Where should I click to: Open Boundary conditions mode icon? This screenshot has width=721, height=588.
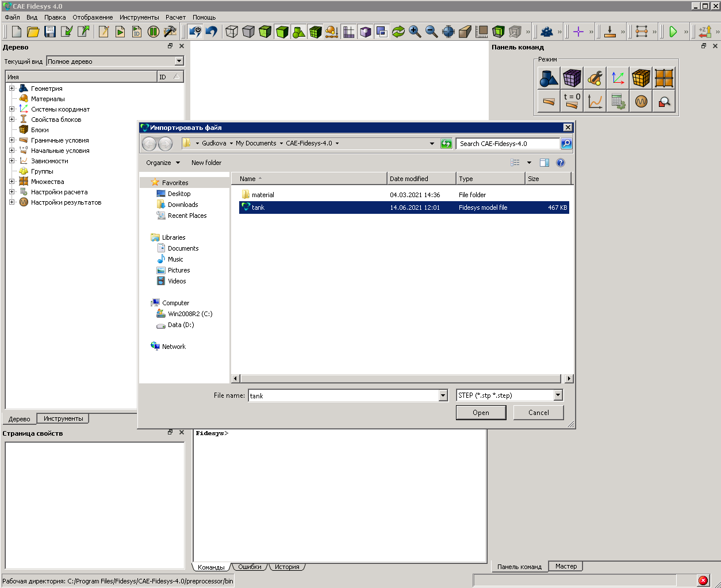pos(549,101)
